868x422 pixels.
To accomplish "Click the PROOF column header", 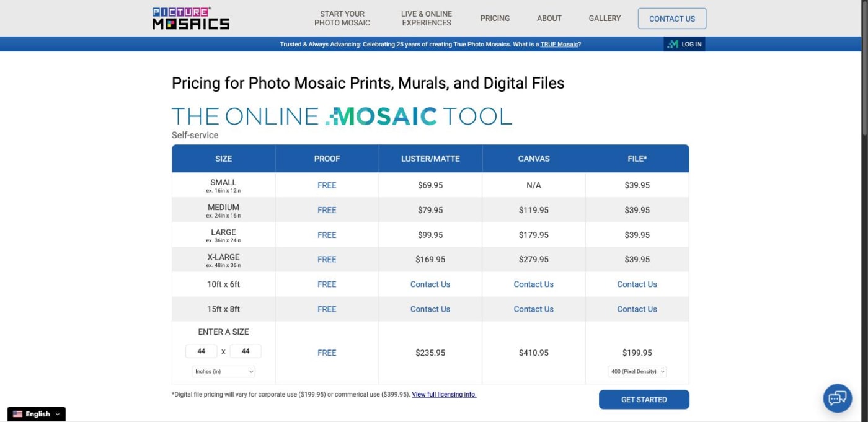I will 327,159.
